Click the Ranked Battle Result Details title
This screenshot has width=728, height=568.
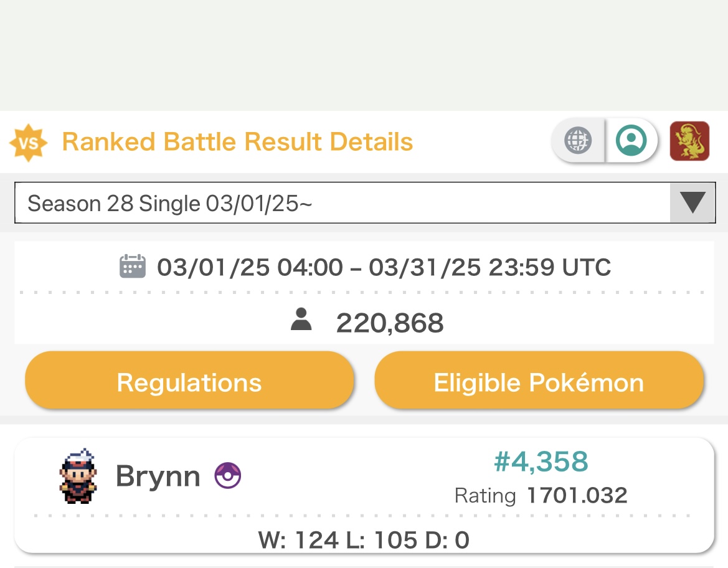point(237,141)
